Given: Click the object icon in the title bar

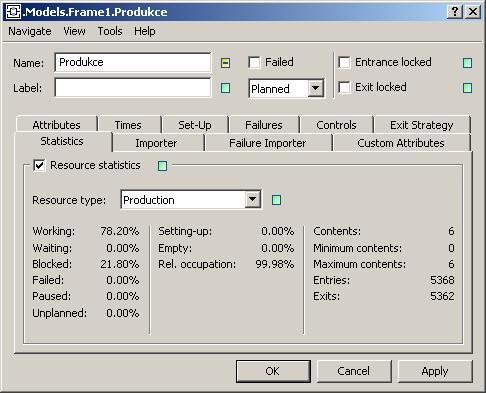Looking at the screenshot, I should pos(14,12).
